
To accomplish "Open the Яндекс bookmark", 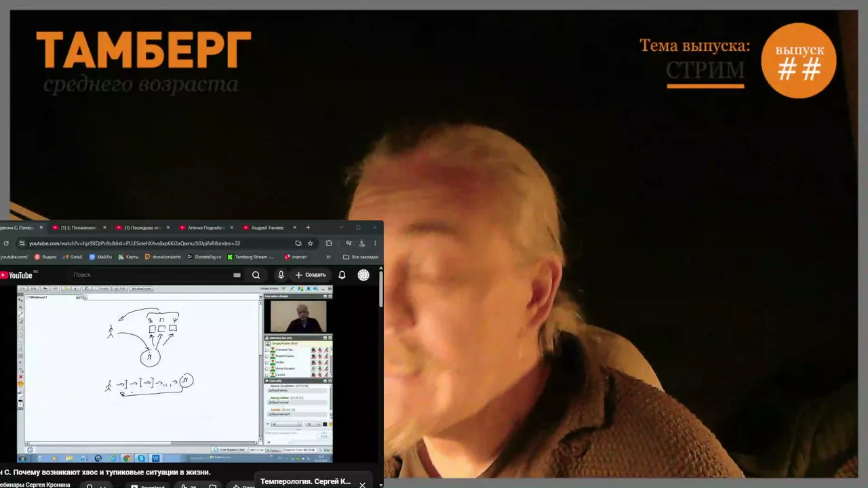I will click(45, 257).
